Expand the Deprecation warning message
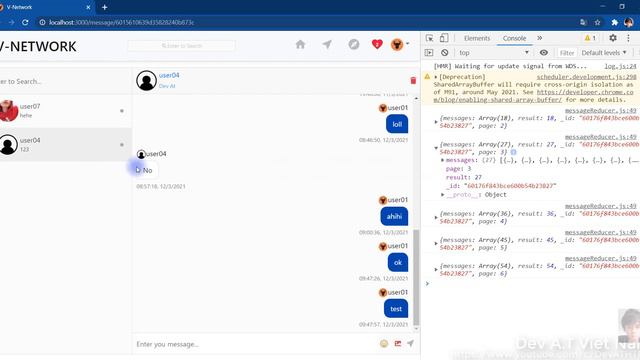The height and width of the screenshot is (360, 640). tap(436, 77)
